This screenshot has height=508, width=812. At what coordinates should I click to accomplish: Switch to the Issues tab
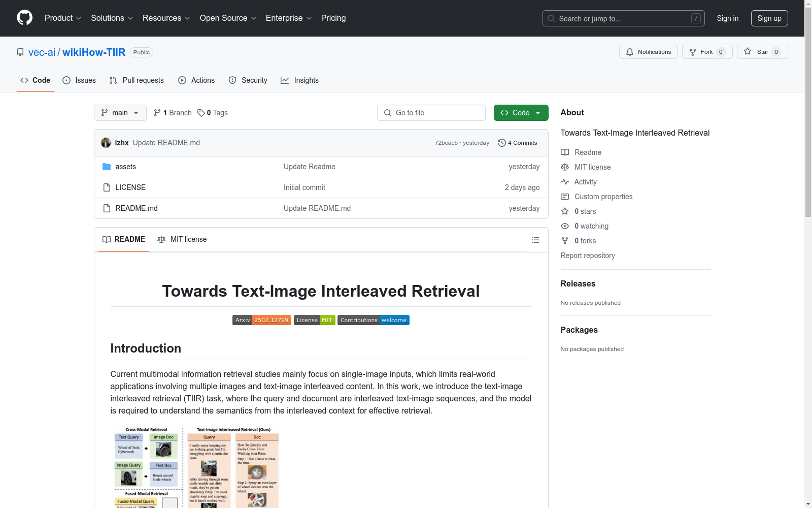(79, 80)
